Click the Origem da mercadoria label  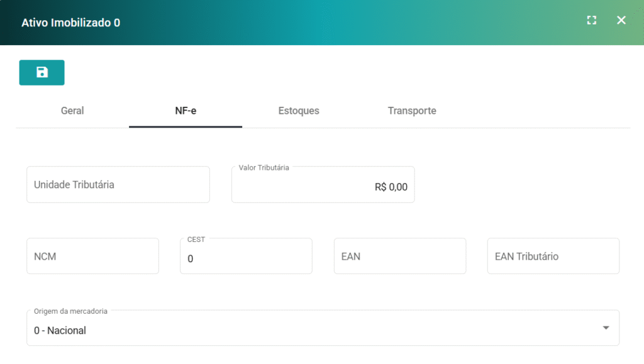pyautogui.click(x=70, y=311)
